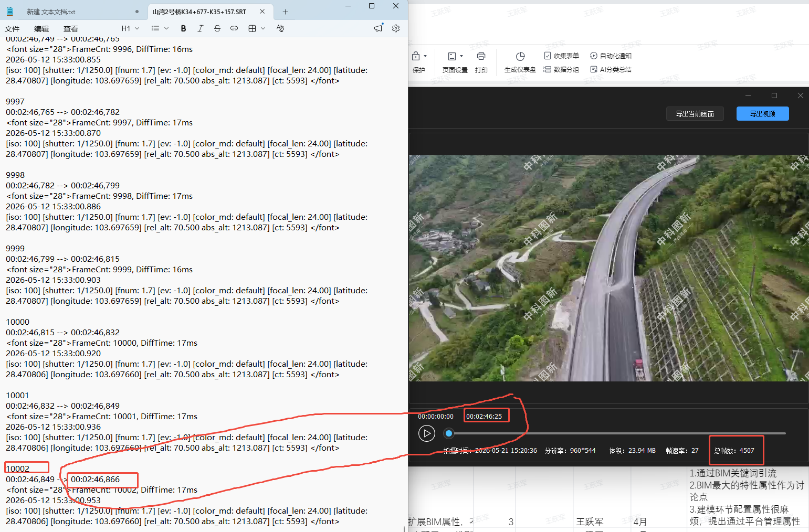Toggle strikethrough formatting in Notepad

(x=217, y=28)
